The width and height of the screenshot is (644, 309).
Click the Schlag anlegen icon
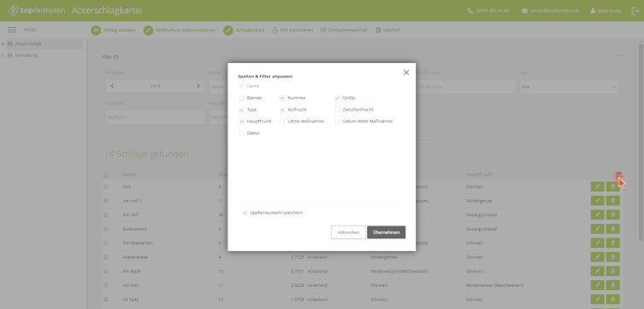(x=95, y=31)
